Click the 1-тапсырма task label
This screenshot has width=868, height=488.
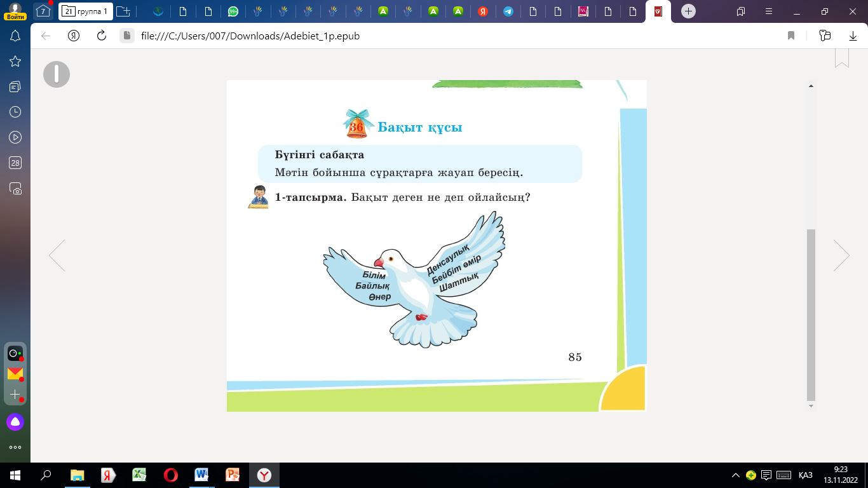coord(311,197)
